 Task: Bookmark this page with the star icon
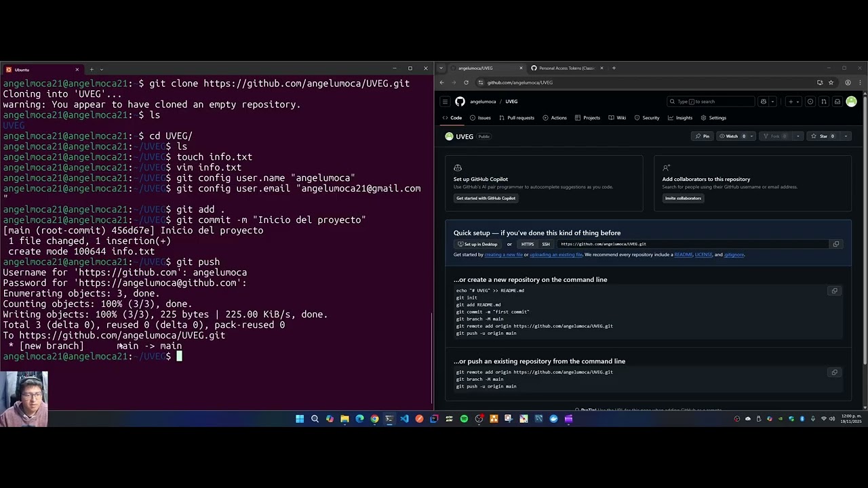(831, 83)
